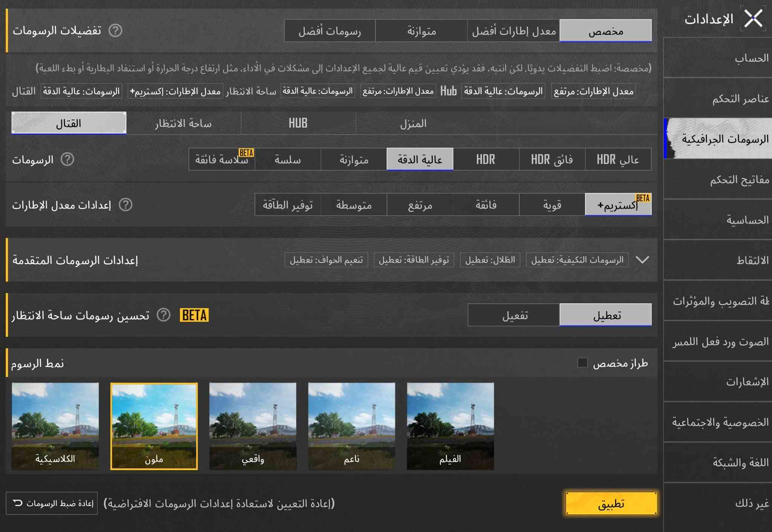Select the مخصص graphics preference
Viewport: 772px width, 532px height.
coord(605,31)
